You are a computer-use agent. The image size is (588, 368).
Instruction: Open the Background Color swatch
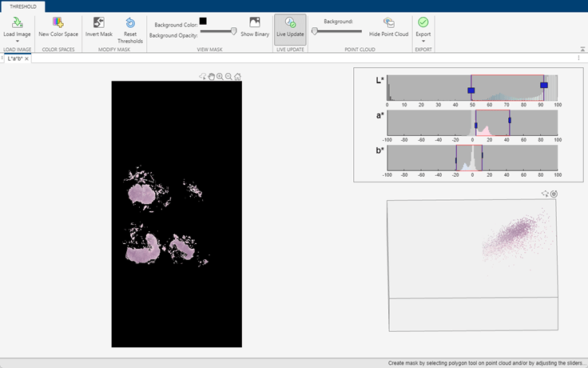[203, 21]
